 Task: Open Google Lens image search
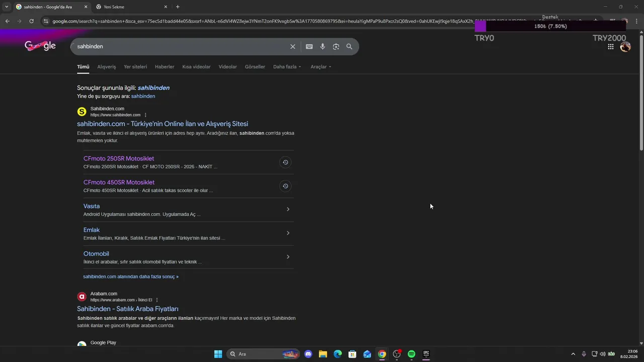click(336, 46)
